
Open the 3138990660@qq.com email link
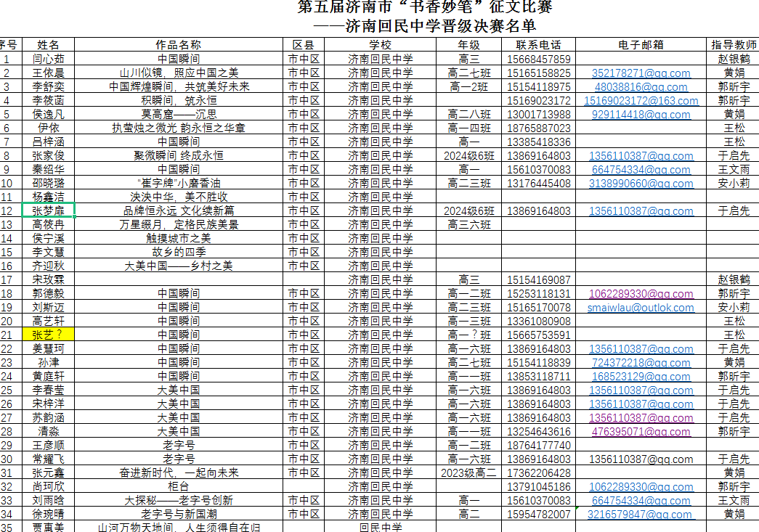[x=641, y=184]
